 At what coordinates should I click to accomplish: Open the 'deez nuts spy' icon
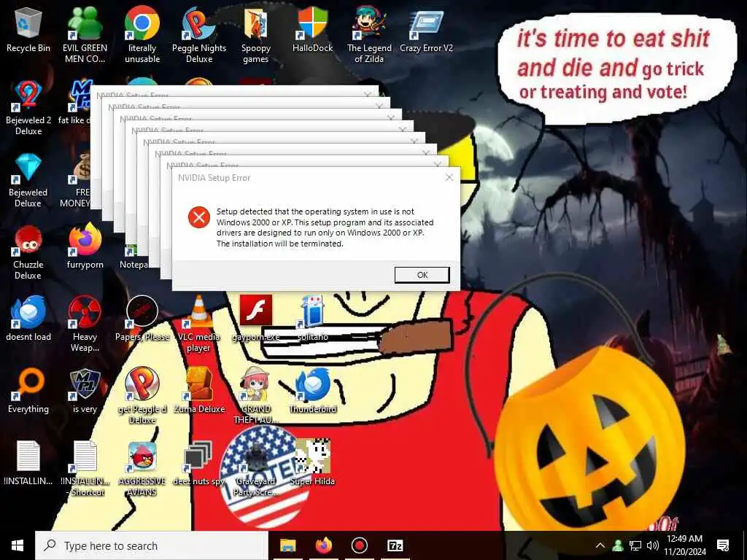199,462
